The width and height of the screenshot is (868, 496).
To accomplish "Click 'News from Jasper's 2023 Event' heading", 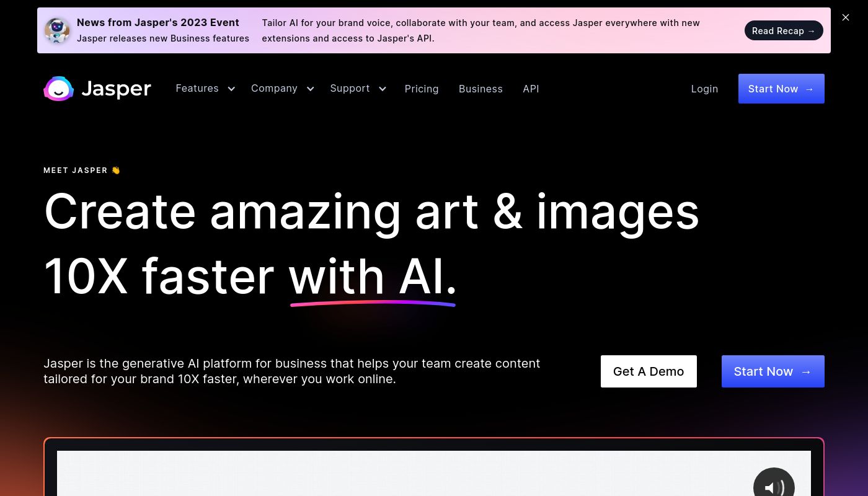I will [158, 22].
